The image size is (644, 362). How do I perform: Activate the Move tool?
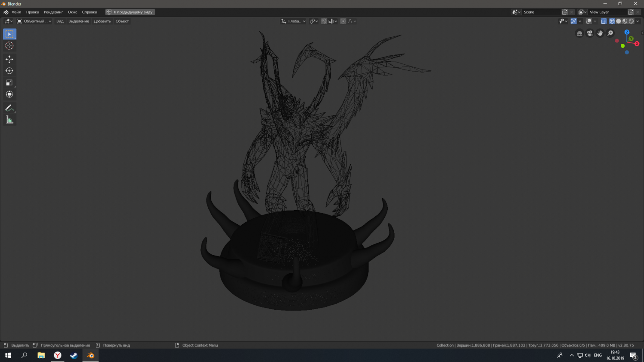coord(9,59)
